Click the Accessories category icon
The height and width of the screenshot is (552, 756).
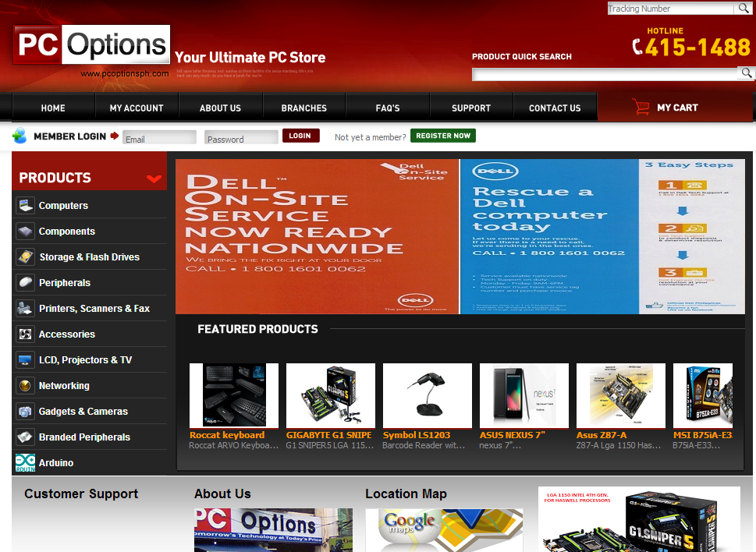tap(25, 334)
